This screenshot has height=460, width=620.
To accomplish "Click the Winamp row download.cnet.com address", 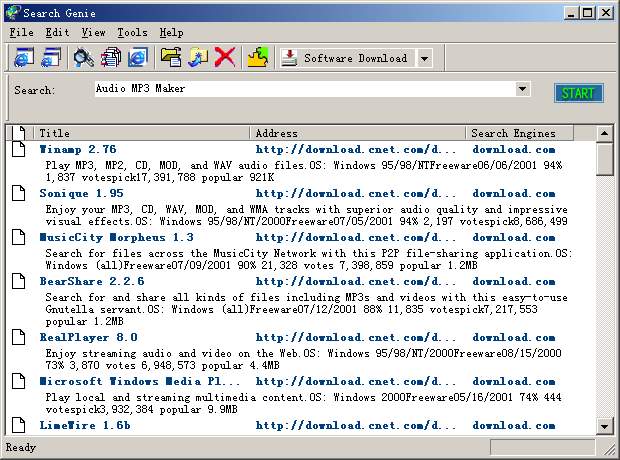I will [355, 150].
